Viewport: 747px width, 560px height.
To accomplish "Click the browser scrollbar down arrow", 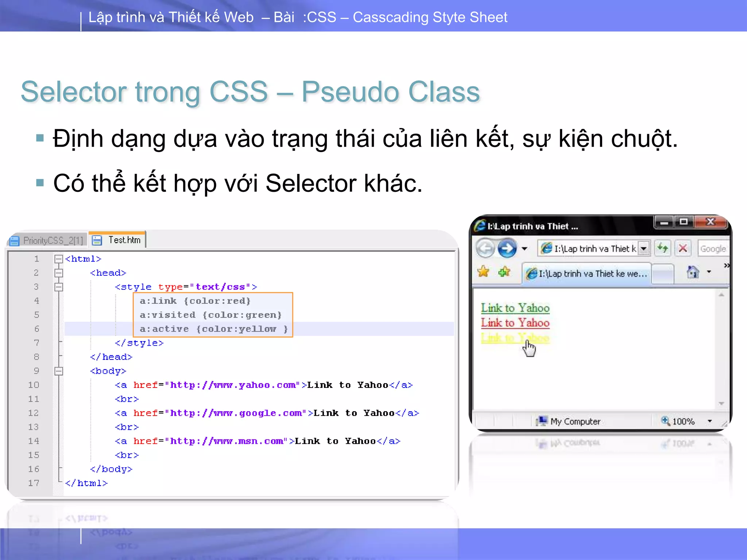I will click(x=721, y=404).
